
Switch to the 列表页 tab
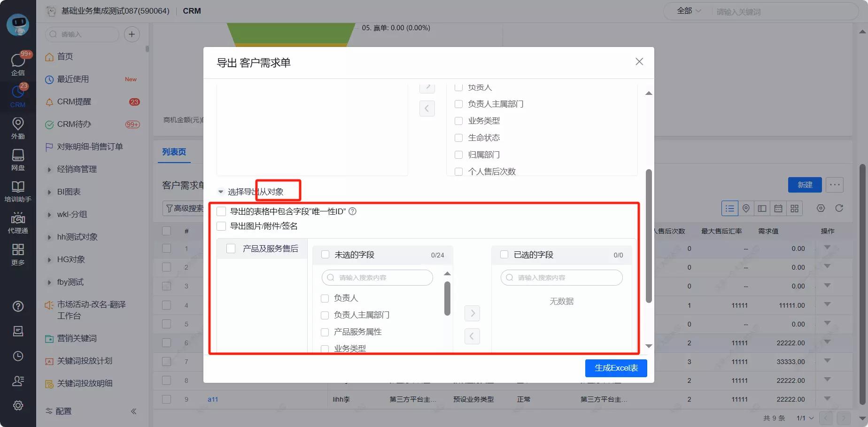tap(174, 152)
